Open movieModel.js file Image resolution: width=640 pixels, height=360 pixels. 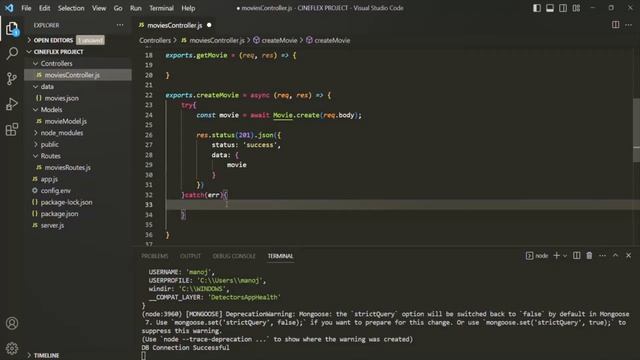pyautogui.click(x=65, y=121)
